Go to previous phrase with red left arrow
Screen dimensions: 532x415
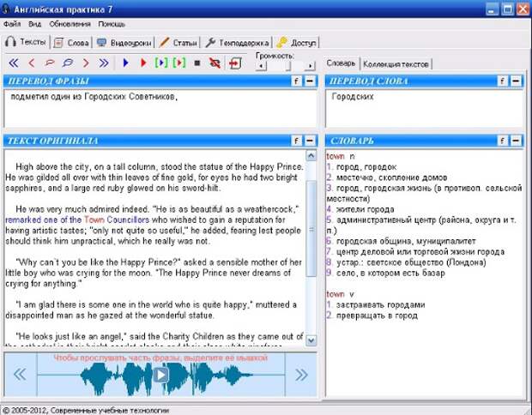pyautogui.click(x=32, y=63)
